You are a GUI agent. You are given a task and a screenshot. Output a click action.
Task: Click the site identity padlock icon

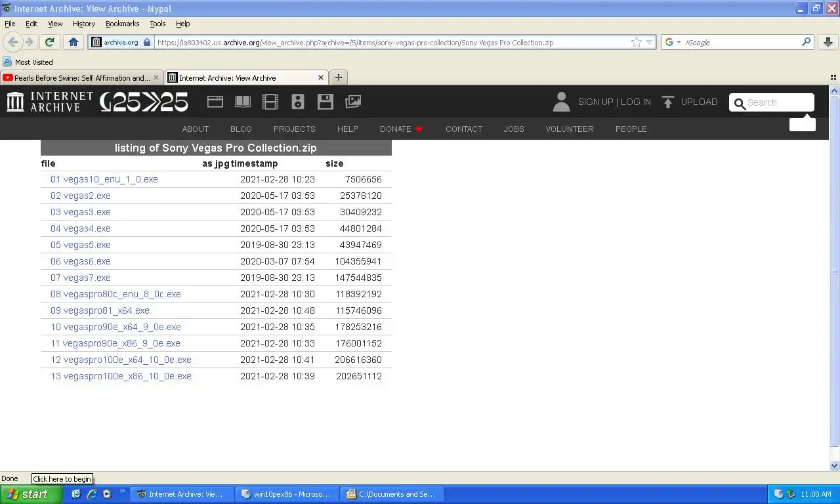147,42
